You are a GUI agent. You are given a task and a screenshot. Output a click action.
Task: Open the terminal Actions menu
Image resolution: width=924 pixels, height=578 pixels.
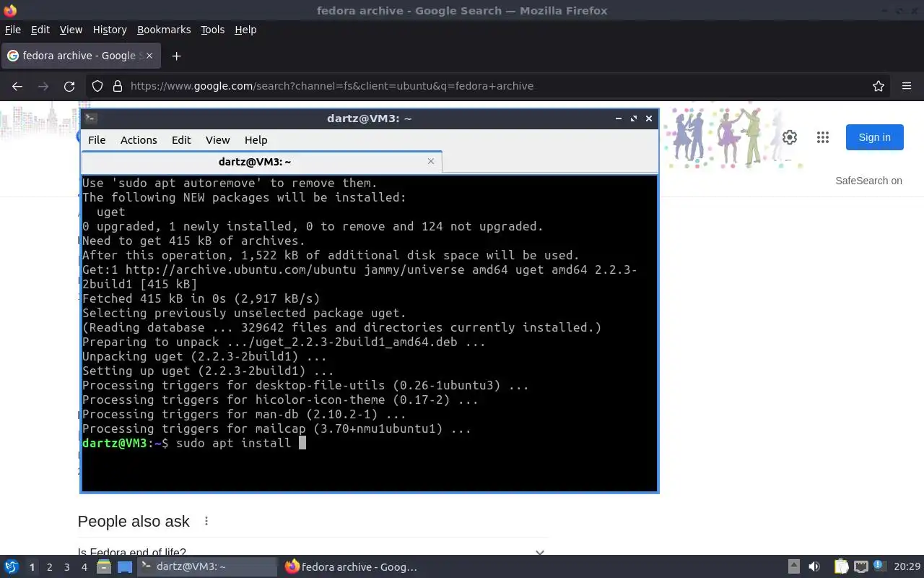pyautogui.click(x=139, y=140)
